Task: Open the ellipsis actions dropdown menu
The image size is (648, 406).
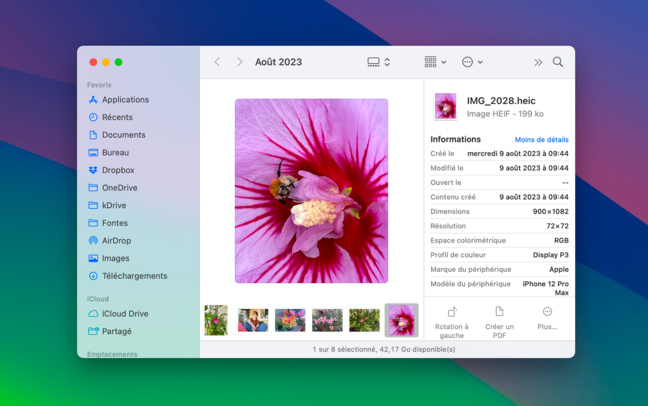Action: coord(472,62)
